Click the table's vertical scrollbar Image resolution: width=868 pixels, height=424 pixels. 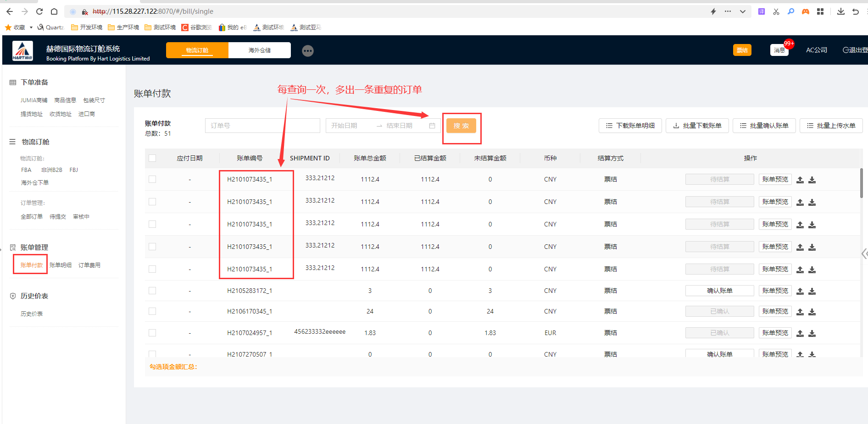coord(861,183)
